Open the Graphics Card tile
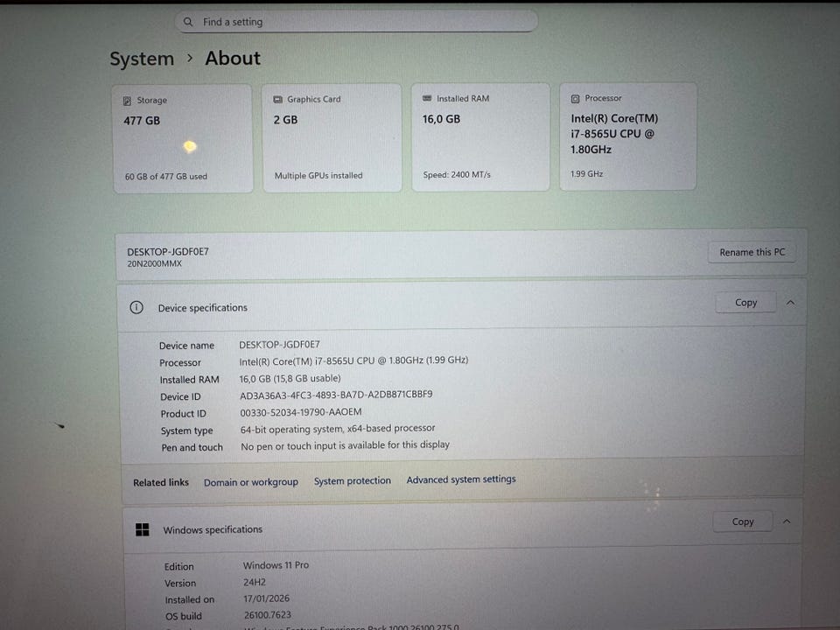 coord(332,137)
